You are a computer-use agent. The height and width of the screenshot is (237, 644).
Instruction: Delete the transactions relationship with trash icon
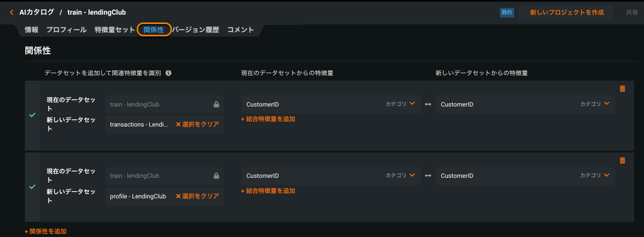tap(622, 88)
